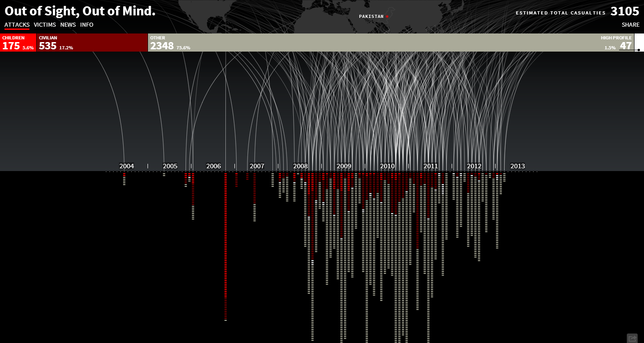Click the ESTIMATED TOTAL CASUALTIES label

[561, 13]
